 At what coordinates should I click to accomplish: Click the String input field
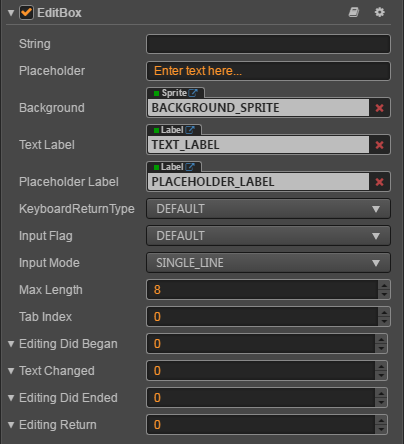click(x=268, y=44)
